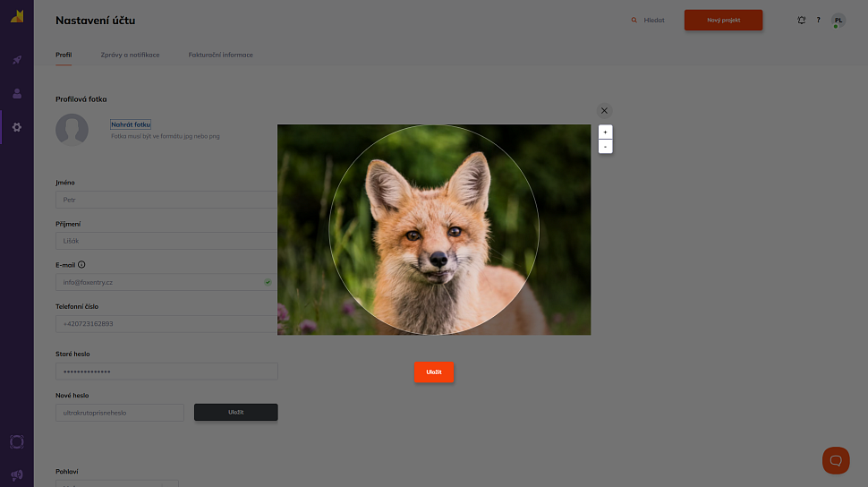Open the Pohlaví dropdown
This screenshot has height=487, width=868.
point(117,483)
